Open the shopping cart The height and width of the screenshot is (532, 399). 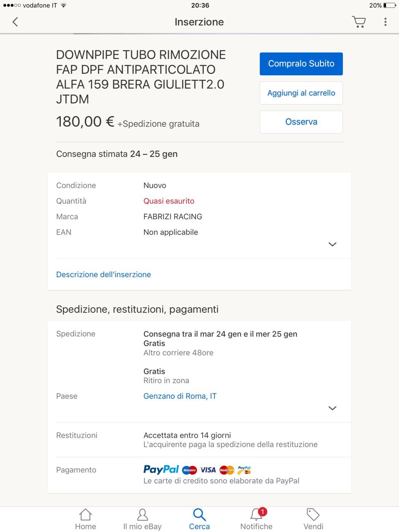(359, 22)
